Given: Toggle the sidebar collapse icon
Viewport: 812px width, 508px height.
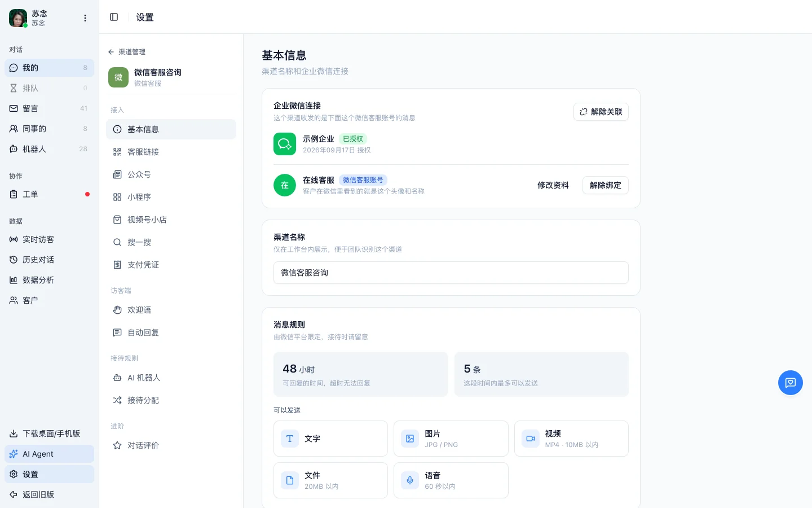Looking at the screenshot, I should pos(114,17).
